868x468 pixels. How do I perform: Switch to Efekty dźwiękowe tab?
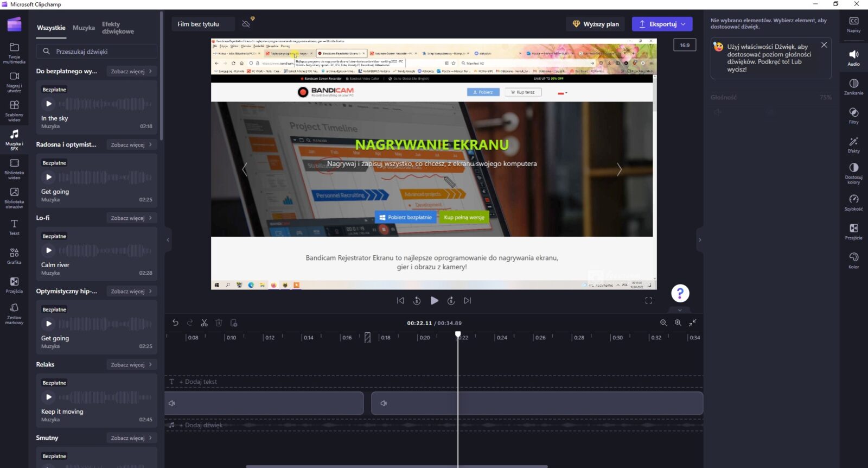[x=118, y=28]
